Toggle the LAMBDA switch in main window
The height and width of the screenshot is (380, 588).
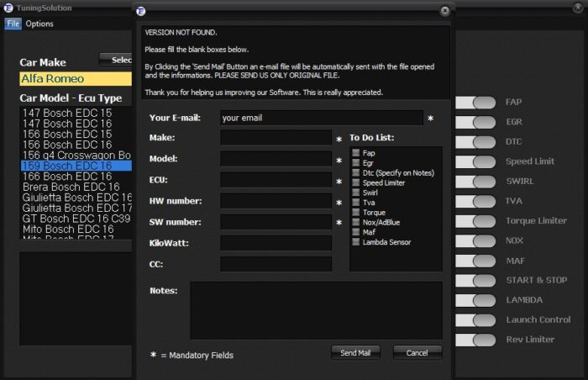[475, 300]
